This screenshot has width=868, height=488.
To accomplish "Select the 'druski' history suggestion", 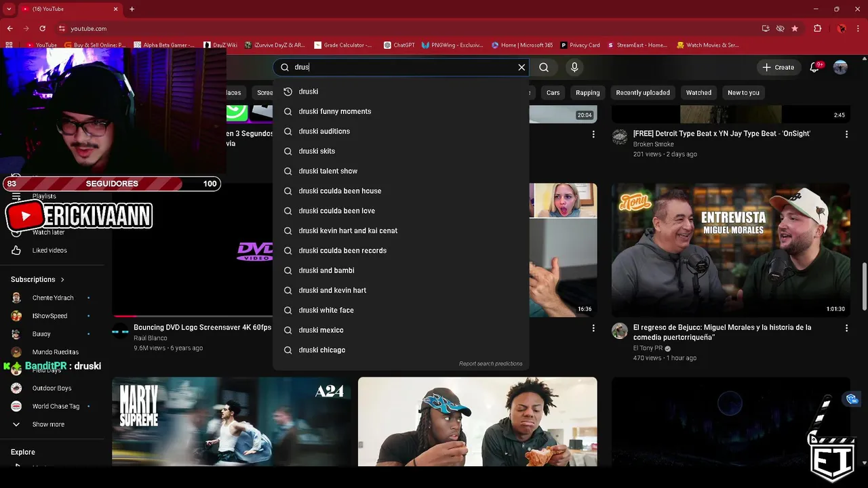I will tap(401, 91).
